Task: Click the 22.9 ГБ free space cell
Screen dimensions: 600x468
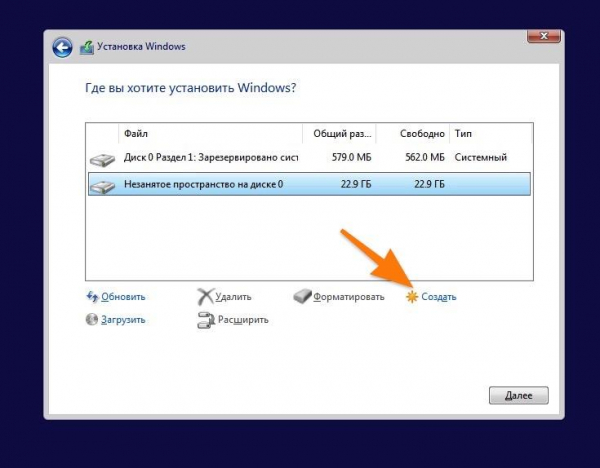Action: click(x=429, y=184)
